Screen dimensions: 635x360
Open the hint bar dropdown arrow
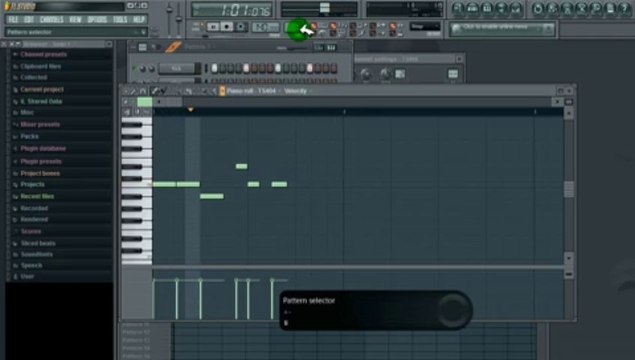[143, 32]
